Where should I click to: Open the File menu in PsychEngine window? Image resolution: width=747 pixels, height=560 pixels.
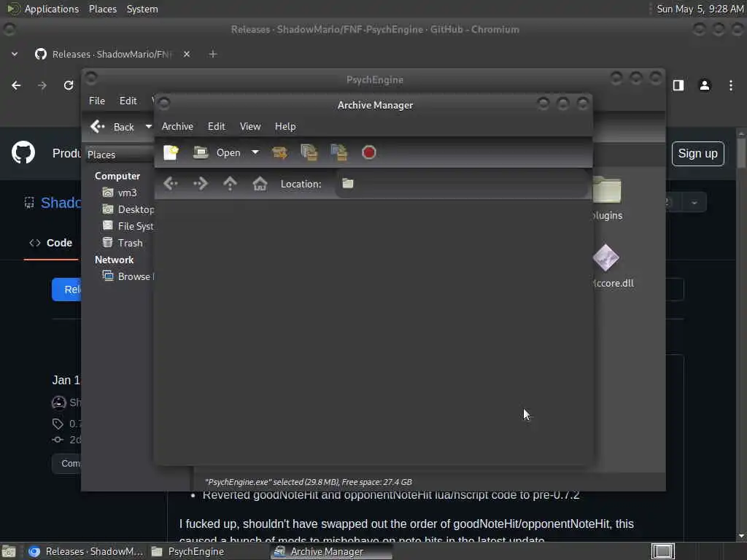(97, 101)
